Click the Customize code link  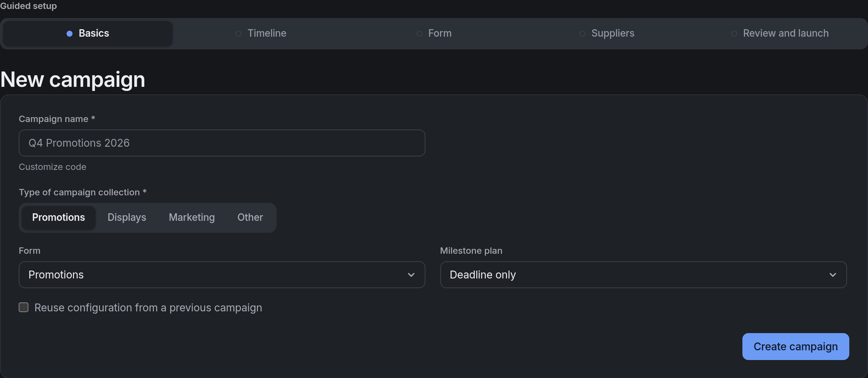coord(52,167)
